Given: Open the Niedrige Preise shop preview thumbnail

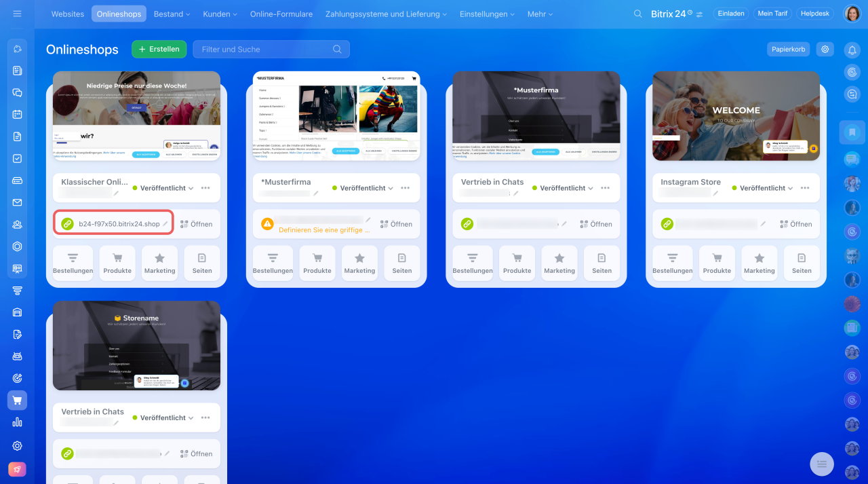Looking at the screenshot, I should click(x=136, y=116).
